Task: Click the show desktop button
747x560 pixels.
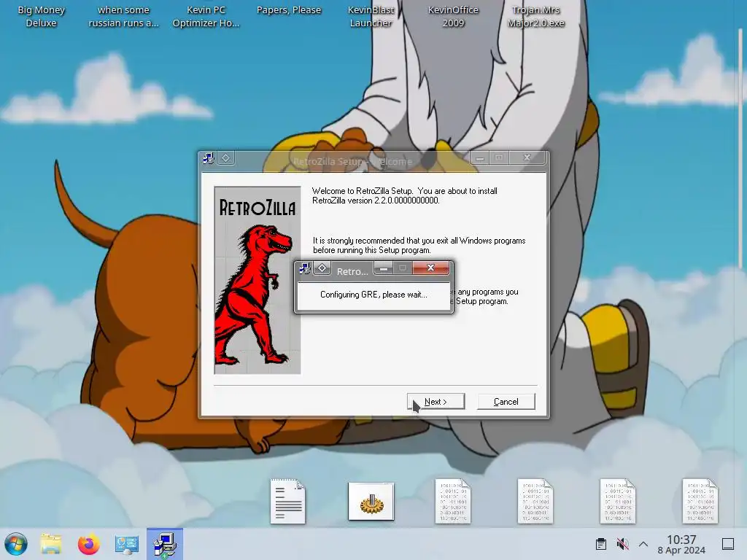Action: click(x=728, y=544)
